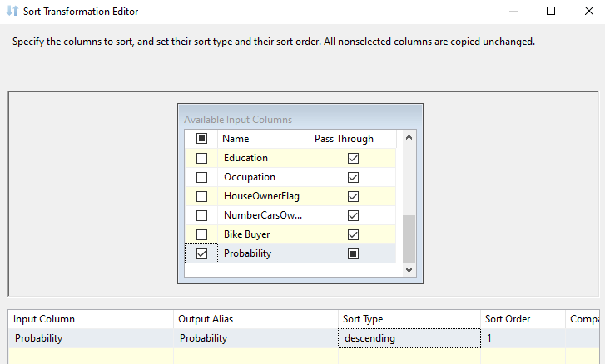
Task: Open the Sort Type descending dropdown
Action: tap(409, 338)
